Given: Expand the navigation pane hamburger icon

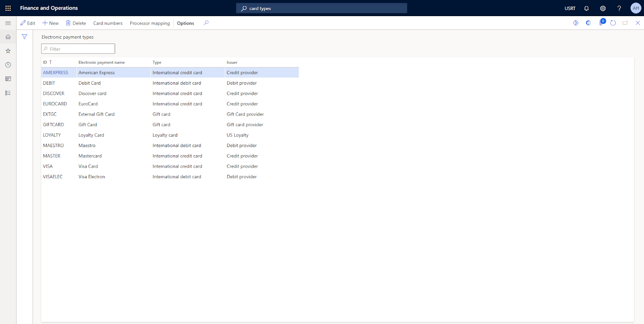Looking at the screenshot, I should [x=8, y=23].
